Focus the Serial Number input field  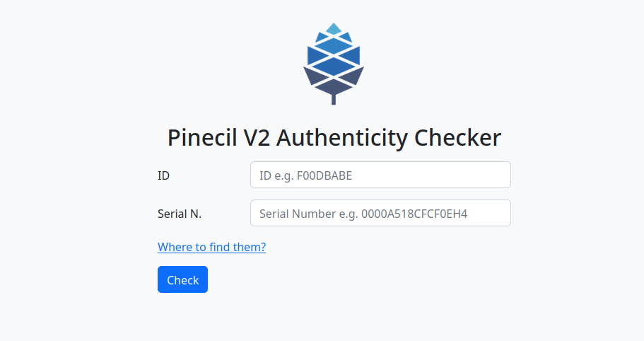[380, 213]
